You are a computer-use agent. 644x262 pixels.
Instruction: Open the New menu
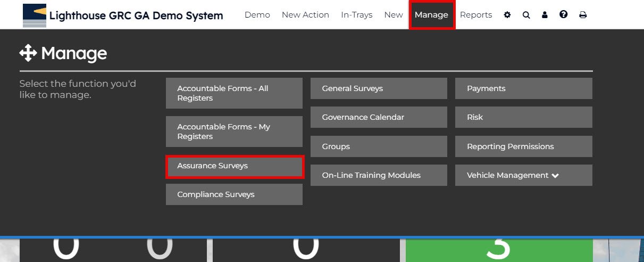394,15
